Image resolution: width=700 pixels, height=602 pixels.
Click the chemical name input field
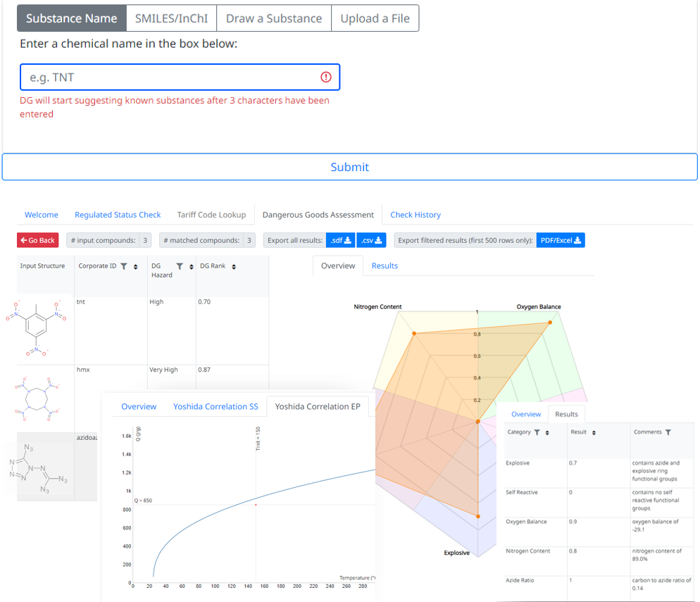point(180,77)
